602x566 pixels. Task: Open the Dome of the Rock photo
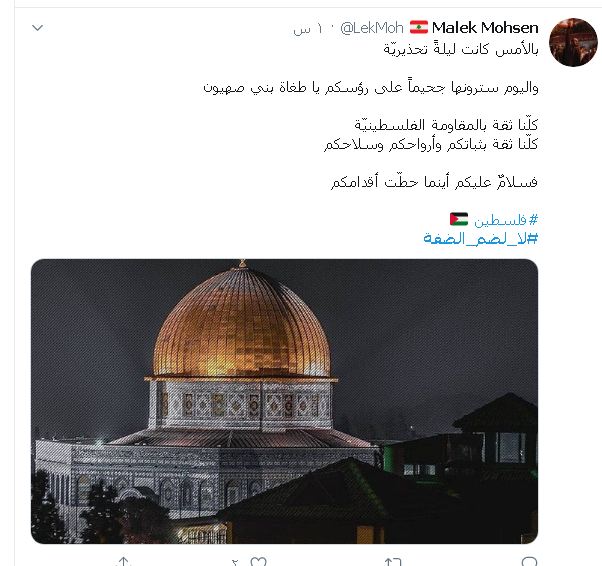pos(284,401)
